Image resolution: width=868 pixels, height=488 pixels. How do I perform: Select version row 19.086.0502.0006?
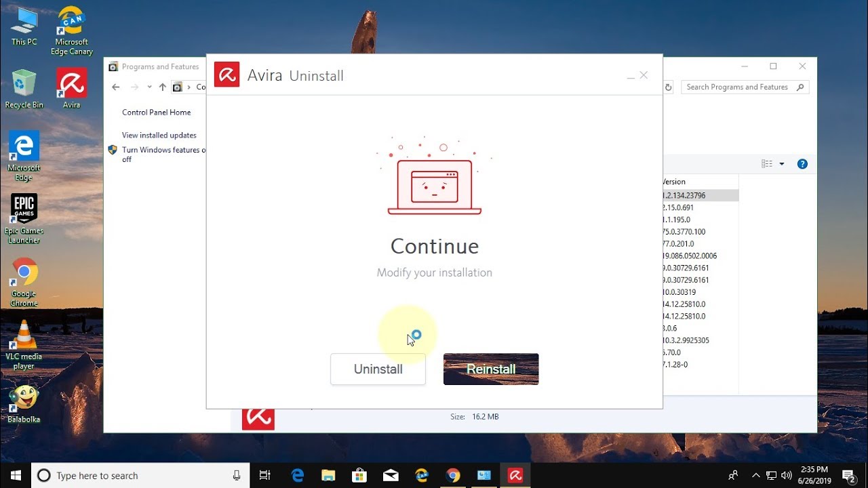point(701,256)
